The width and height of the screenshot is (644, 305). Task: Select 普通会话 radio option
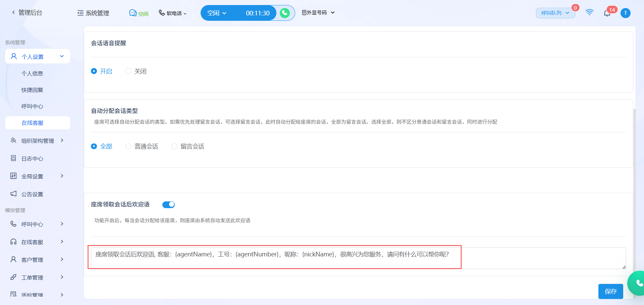click(128, 146)
